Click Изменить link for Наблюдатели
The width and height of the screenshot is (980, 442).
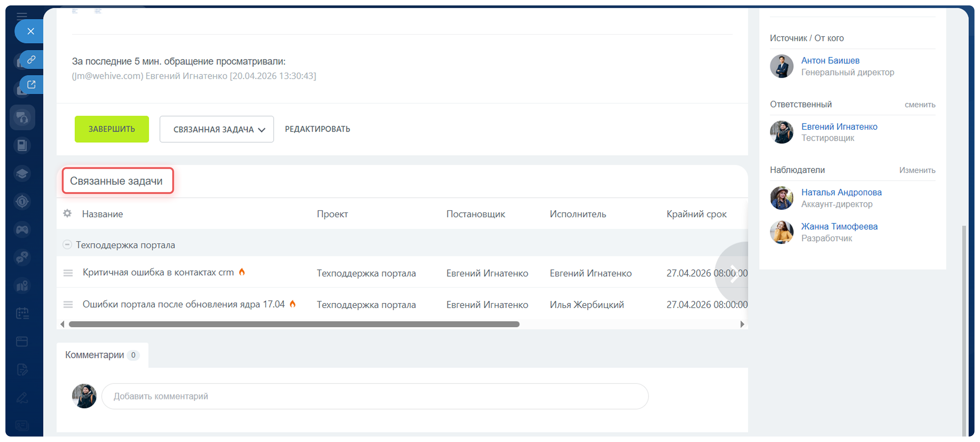click(917, 170)
